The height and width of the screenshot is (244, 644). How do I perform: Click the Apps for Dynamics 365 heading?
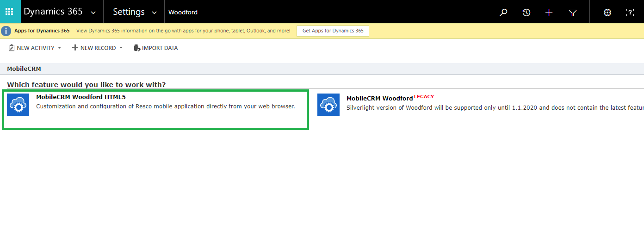pyautogui.click(x=42, y=31)
